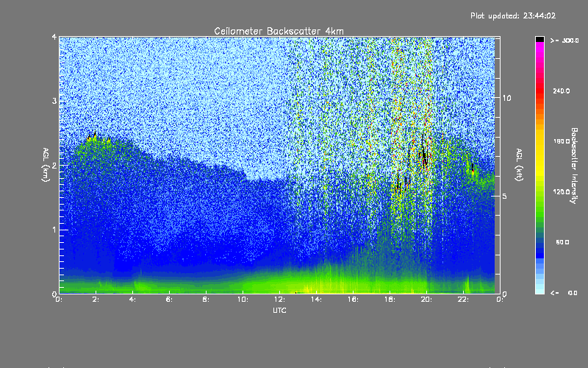
Task: Click the "8:" hour label on time axis
Action: click(206, 300)
